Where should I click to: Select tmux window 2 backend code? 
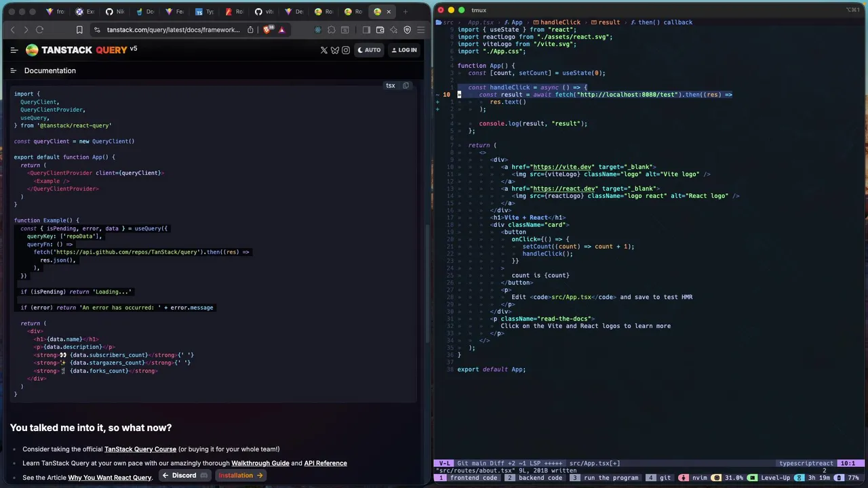coord(535,478)
